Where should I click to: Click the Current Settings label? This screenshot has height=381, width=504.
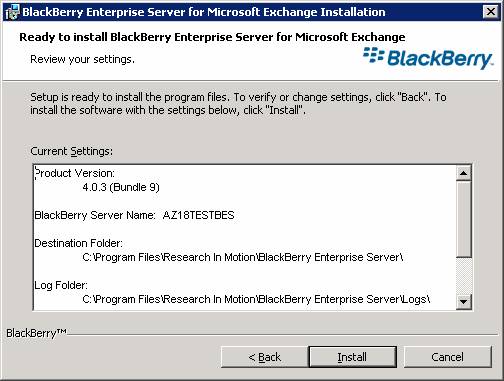[71, 151]
